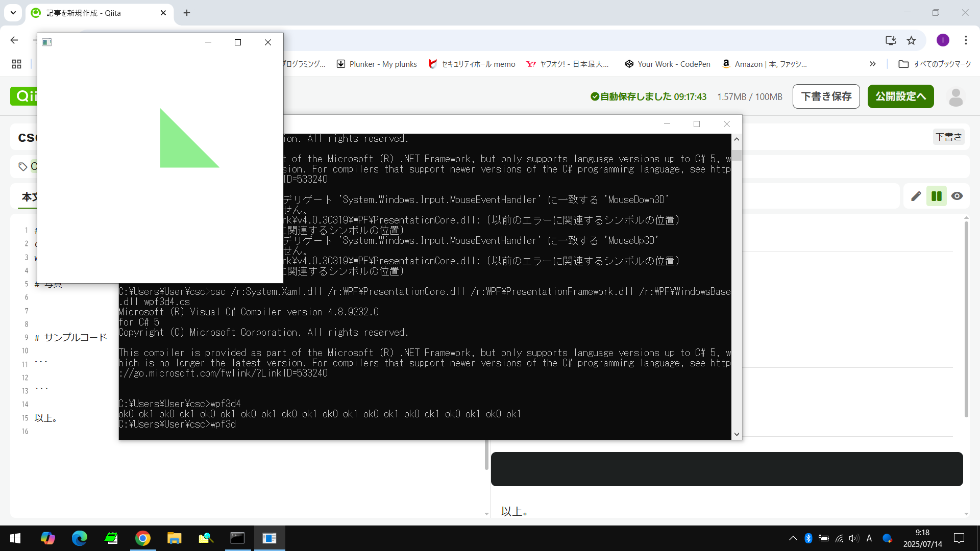Click the 公開設定へ button

click(x=900, y=96)
